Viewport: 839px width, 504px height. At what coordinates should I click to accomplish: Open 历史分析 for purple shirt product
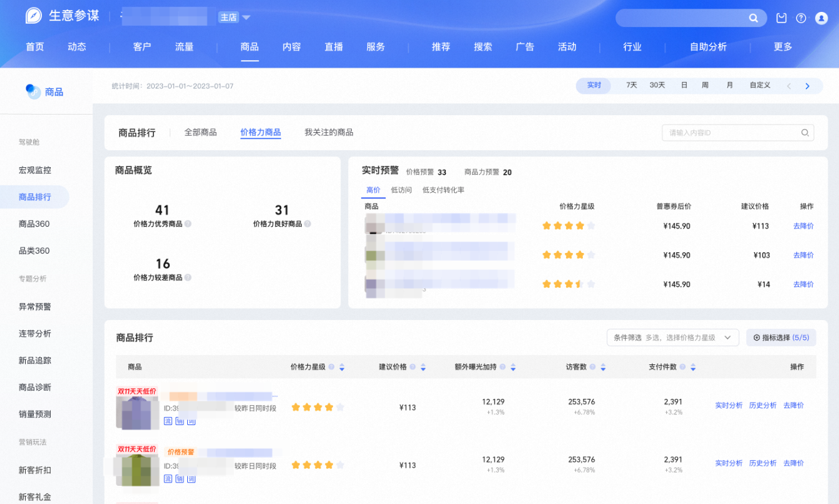pos(763,405)
